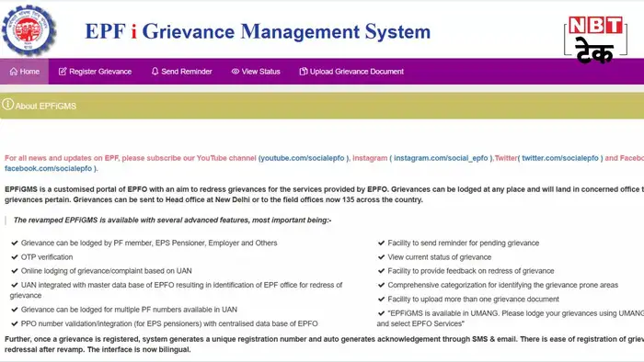Click the EPFO emblem logo
The width and height of the screenshot is (644, 362).
click(29, 30)
